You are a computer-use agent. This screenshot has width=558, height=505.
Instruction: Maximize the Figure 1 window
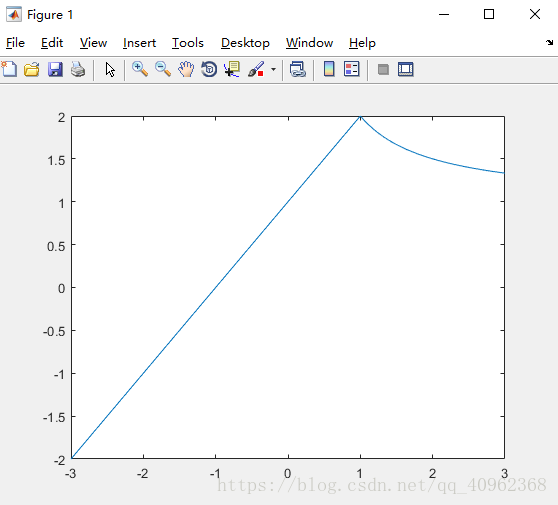pyautogui.click(x=489, y=15)
